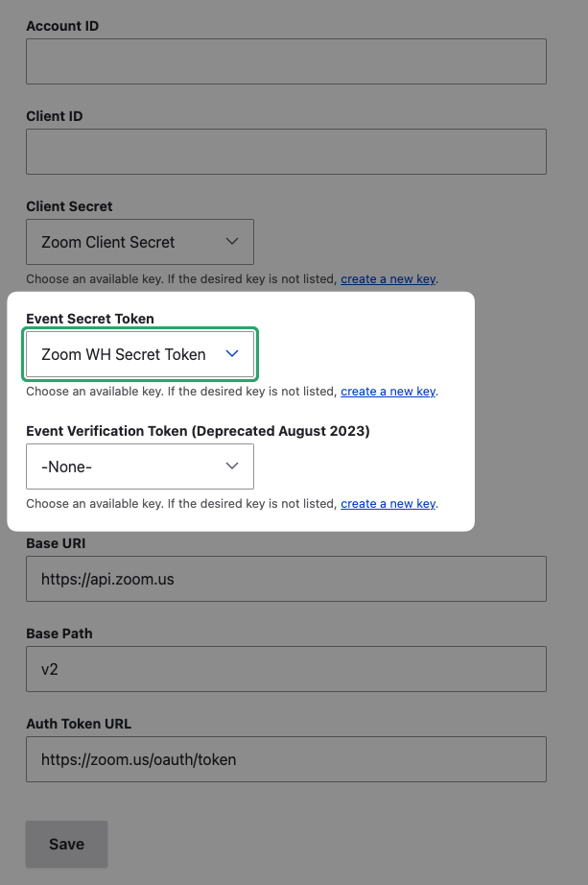Image resolution: width=588 pixels, height=885 pixels.
Task: Click the 'Client ID' field label
Action: [55, 116]
